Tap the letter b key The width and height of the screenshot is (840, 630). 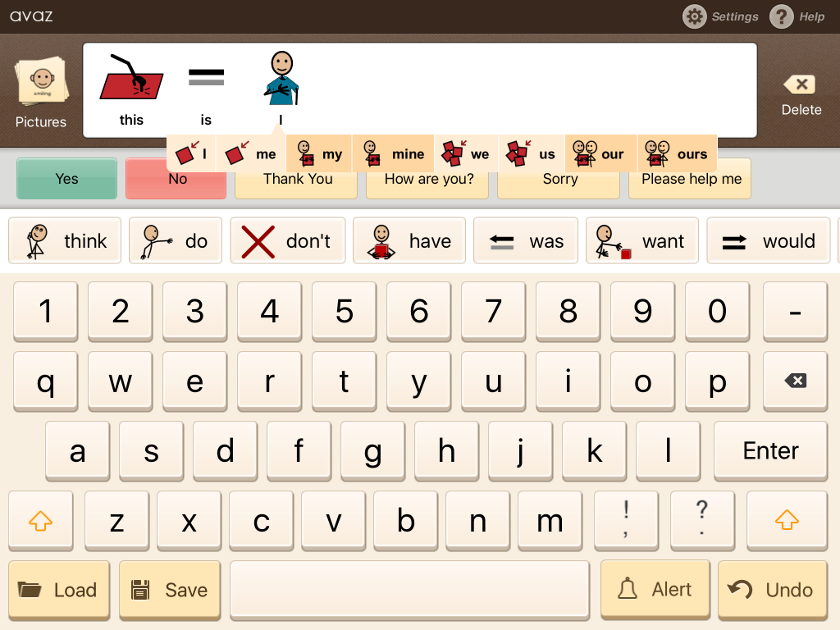tap(405, 520)
